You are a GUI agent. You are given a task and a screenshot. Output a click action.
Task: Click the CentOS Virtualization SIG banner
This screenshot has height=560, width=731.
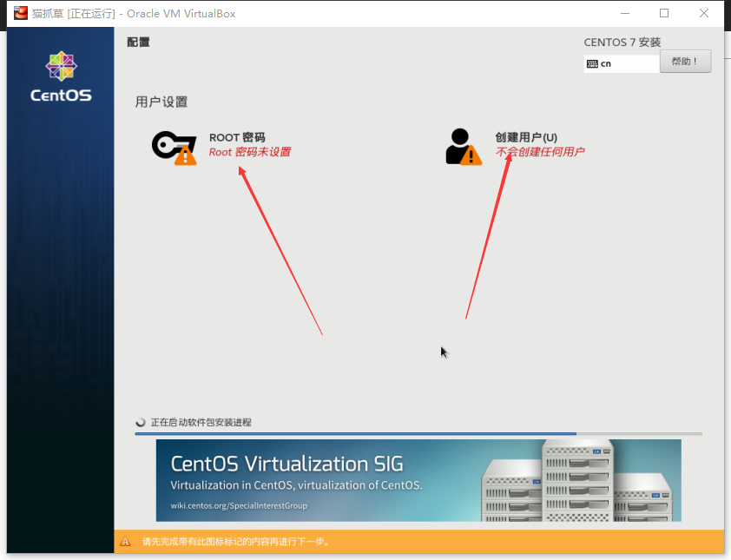click(x=418, y=480)
